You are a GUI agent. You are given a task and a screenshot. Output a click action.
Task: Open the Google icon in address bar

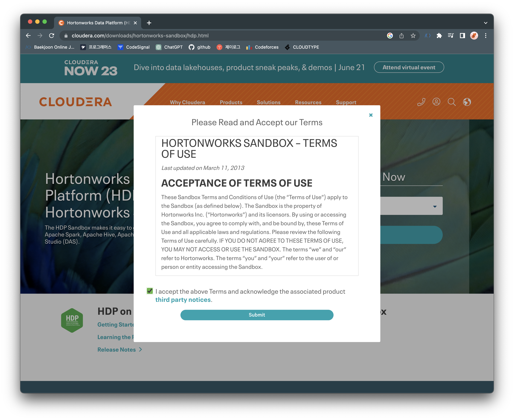click(390, 36)
